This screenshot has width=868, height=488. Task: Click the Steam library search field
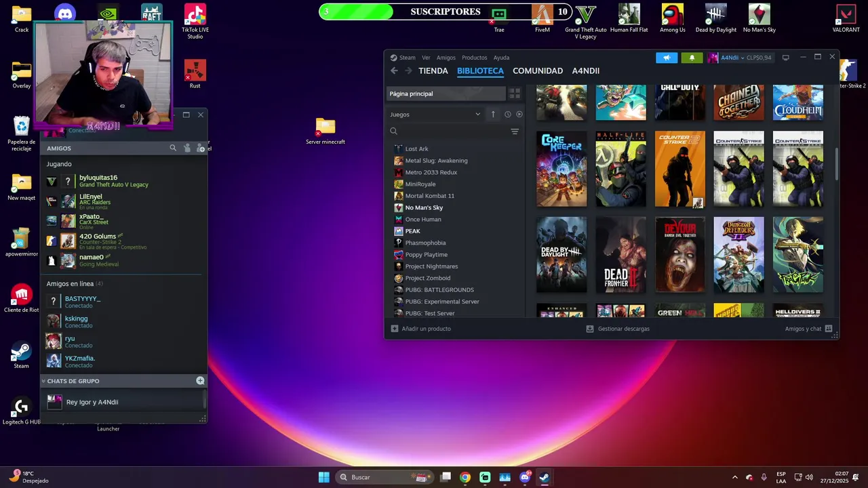coord(453,131)
